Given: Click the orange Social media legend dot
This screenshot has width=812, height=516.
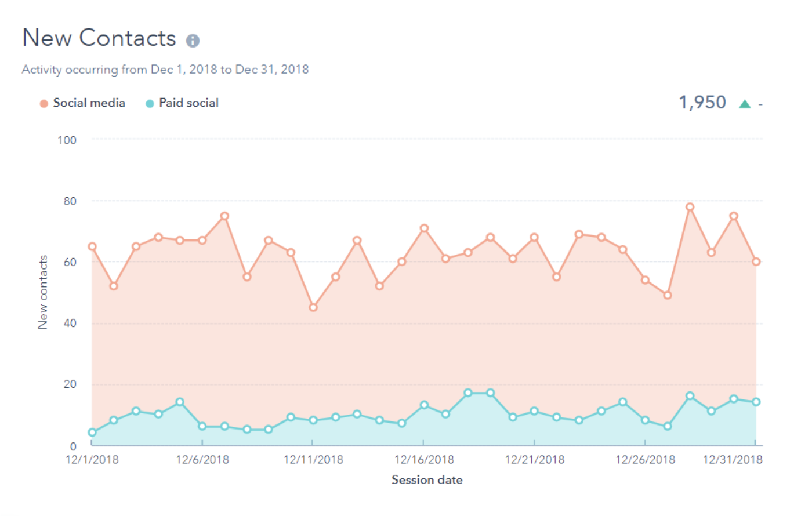Looking at the screenshot, I should coord(43,104).
